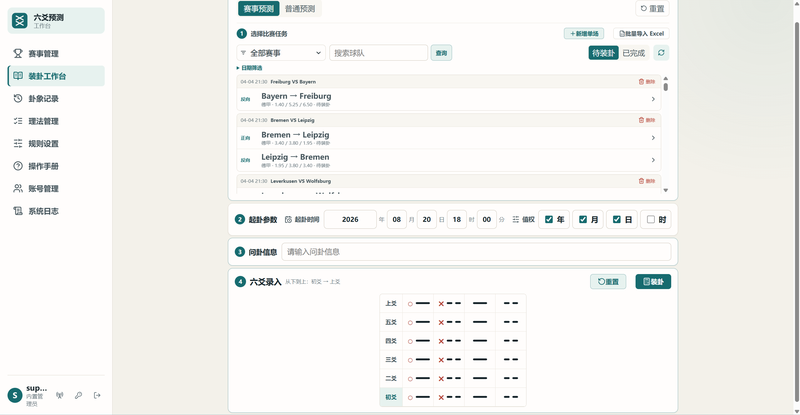800x415 pixels.
Task: Select static yang solid line for 初爻
Action: (480, 397)
